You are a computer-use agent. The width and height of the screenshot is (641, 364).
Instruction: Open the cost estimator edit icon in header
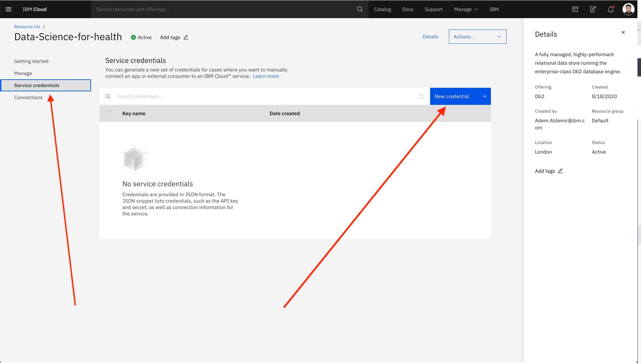(x=593, y=9)
